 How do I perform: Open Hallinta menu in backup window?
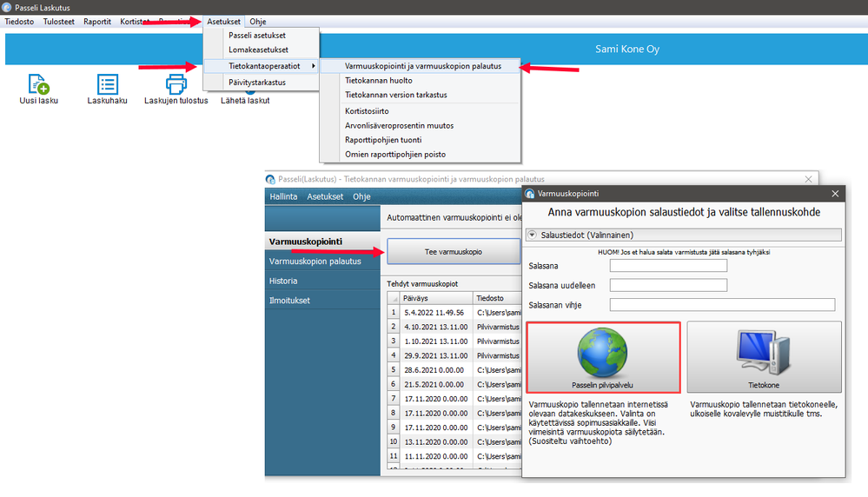pyautogui.click(x=283, y=196)
